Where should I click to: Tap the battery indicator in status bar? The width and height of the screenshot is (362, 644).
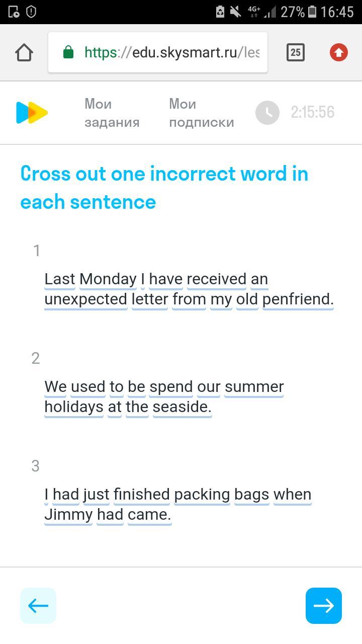point(312,12)
